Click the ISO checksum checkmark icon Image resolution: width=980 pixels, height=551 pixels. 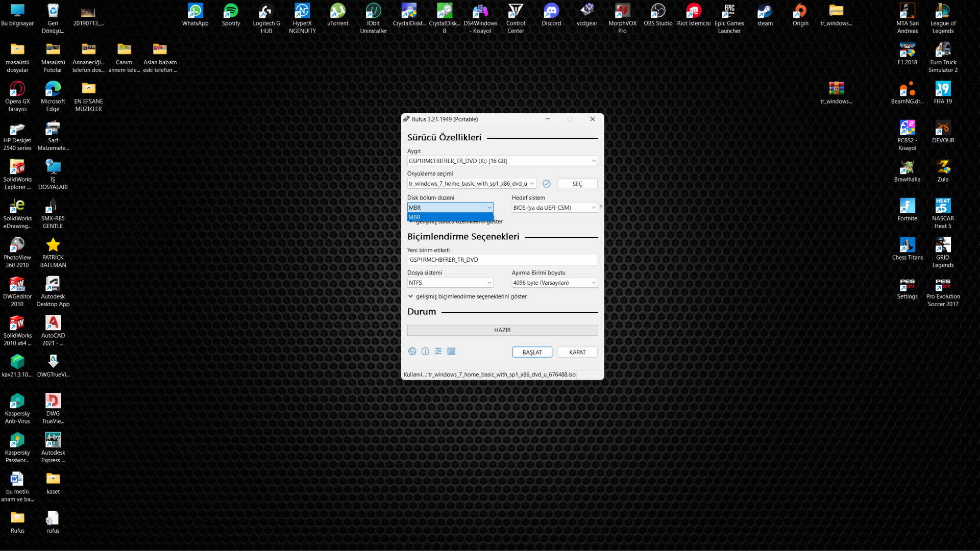coord(547,184)
